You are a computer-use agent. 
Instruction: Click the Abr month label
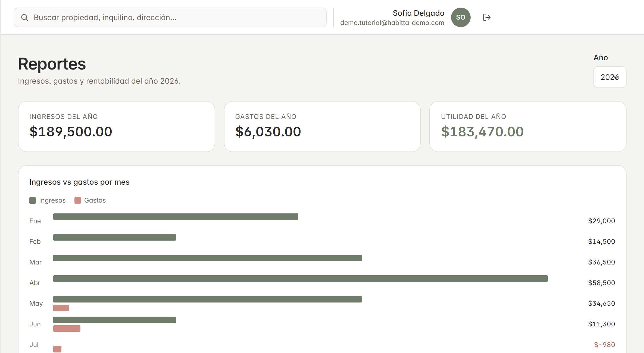coord(35,283)
